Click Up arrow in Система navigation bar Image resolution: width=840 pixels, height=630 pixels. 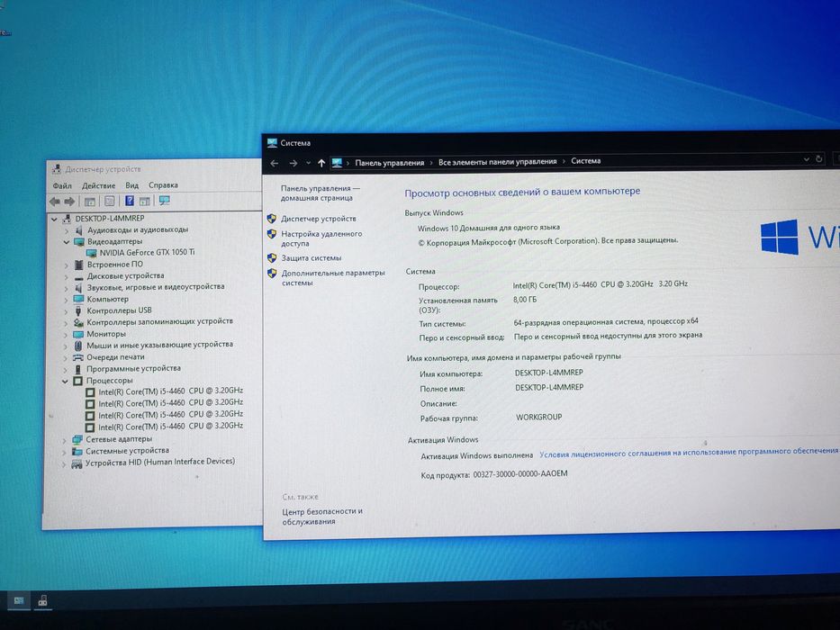321,163
